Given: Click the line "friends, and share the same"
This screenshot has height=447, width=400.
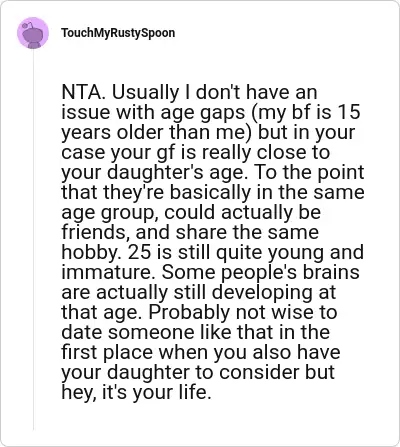Looking at the screenshot, I should coord(190,232).
